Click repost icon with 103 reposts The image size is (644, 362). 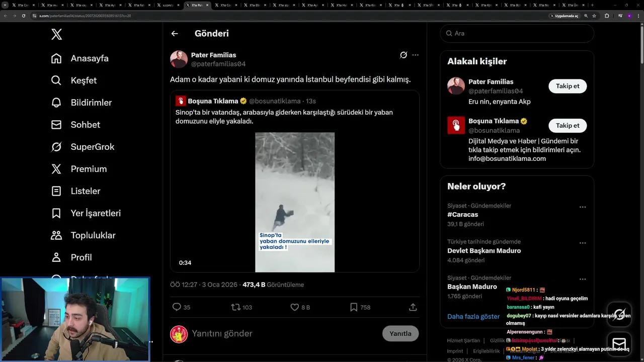pos(235,307)
